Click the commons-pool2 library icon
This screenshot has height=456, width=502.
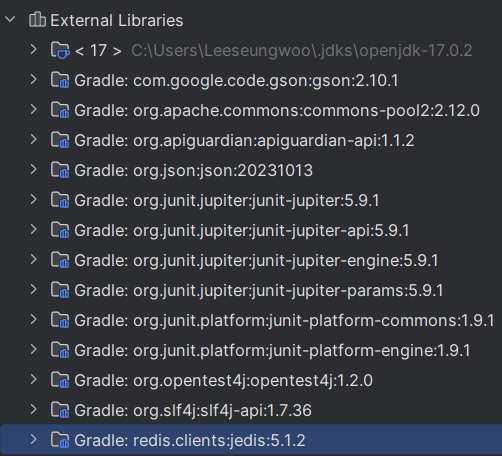coord(60,110)
